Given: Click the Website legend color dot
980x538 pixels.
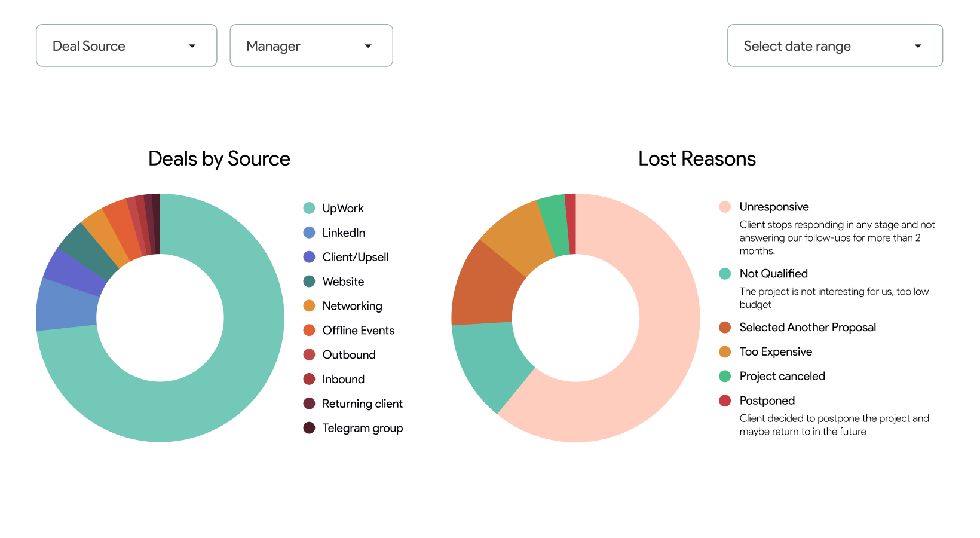Looking at the screenshot, I should [308, 282].
